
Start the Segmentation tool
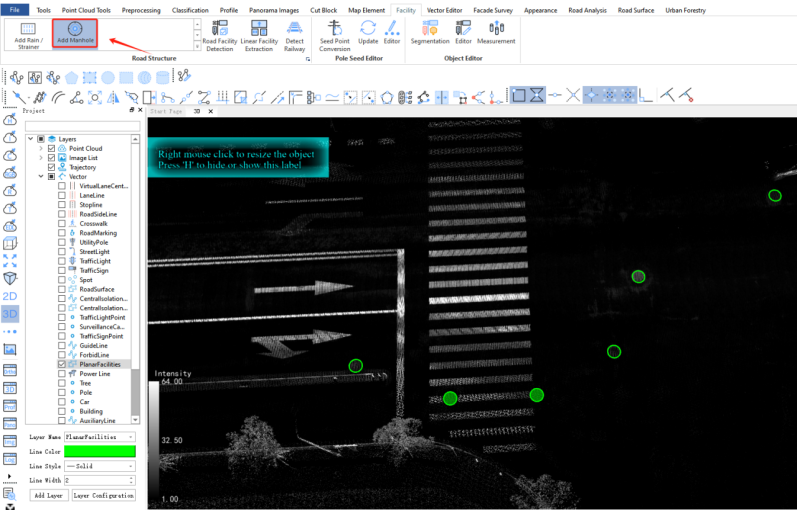pos(430,32)
